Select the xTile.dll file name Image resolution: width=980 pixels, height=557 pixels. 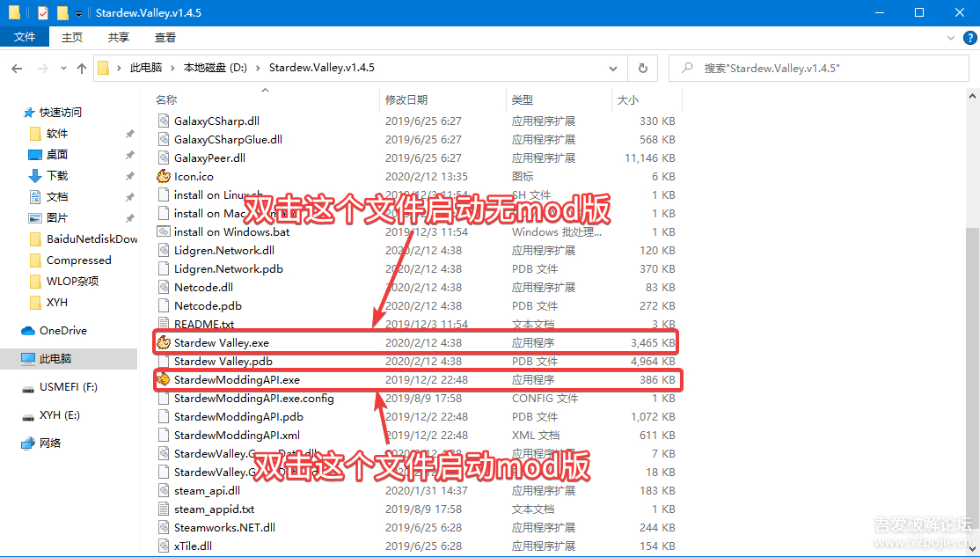[193, 546]
